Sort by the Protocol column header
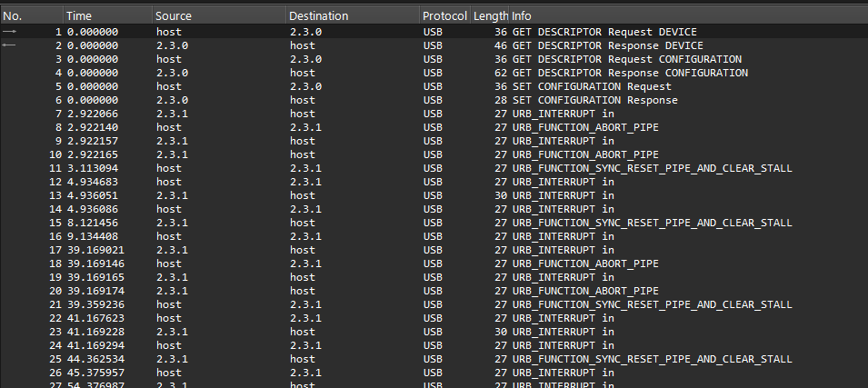This screenshot has height=388, width=868. pos(444,16)
